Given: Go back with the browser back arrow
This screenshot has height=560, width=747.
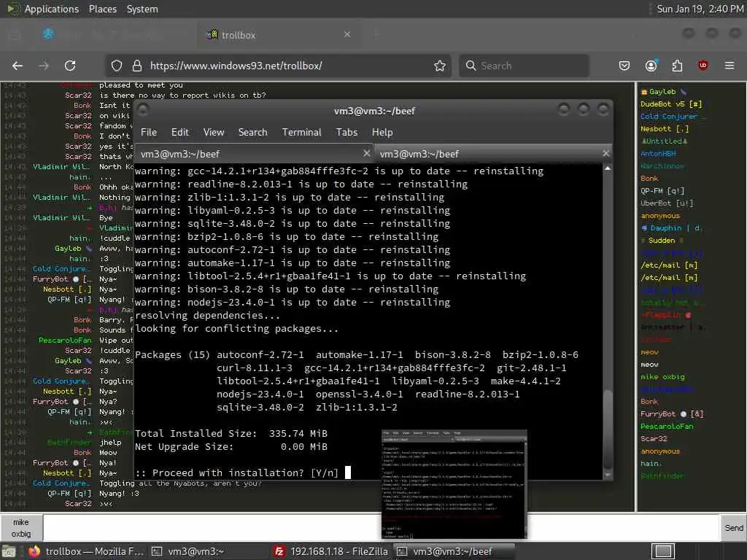Looking at the screenshot, I should point(18,66).
